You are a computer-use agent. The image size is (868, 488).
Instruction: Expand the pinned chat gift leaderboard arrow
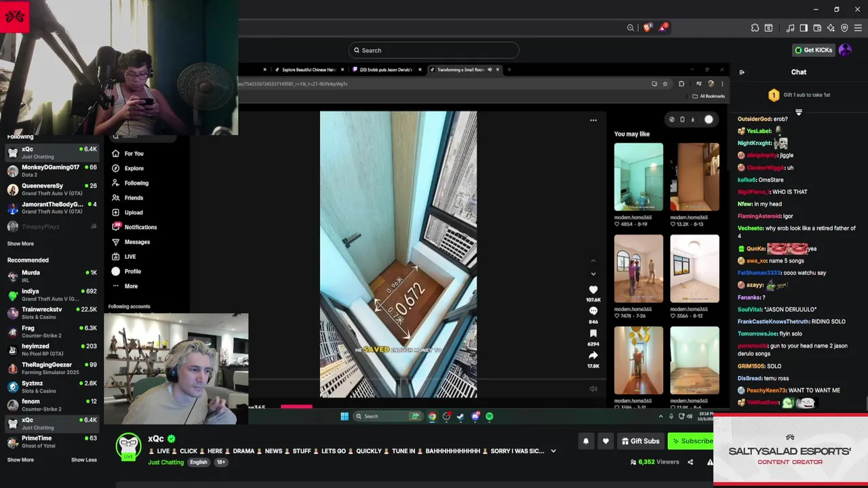pos(798,113)
